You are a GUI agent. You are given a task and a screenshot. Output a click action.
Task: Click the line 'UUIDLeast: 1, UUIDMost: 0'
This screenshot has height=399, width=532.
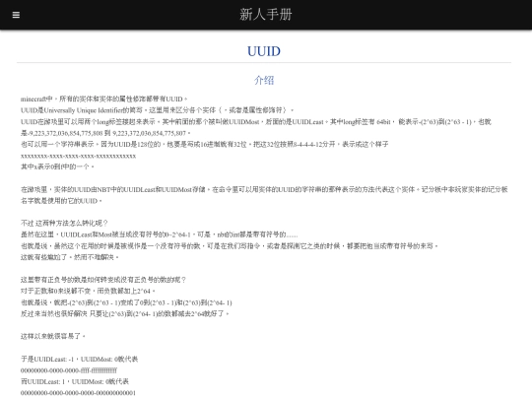pyautogui.click(x=75, y=381)
